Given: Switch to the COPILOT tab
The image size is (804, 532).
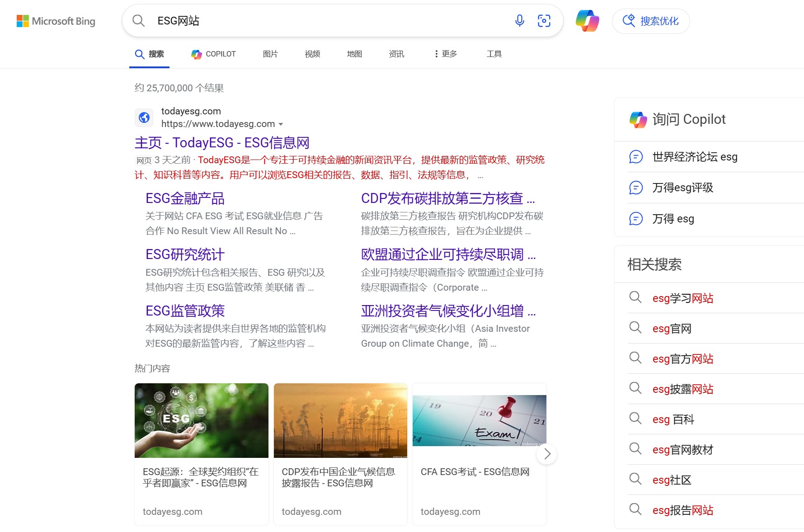Looking at the screenshot, I should click(213, 54).
